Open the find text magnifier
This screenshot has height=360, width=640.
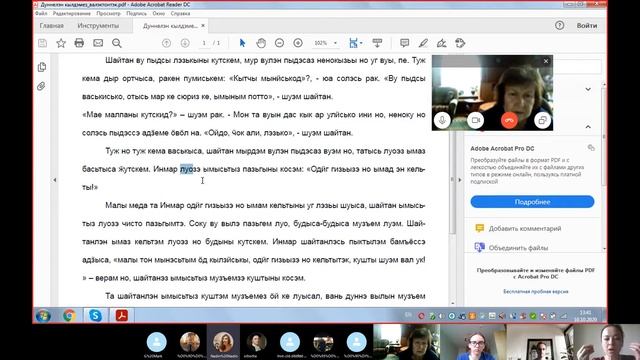(117, 43)
